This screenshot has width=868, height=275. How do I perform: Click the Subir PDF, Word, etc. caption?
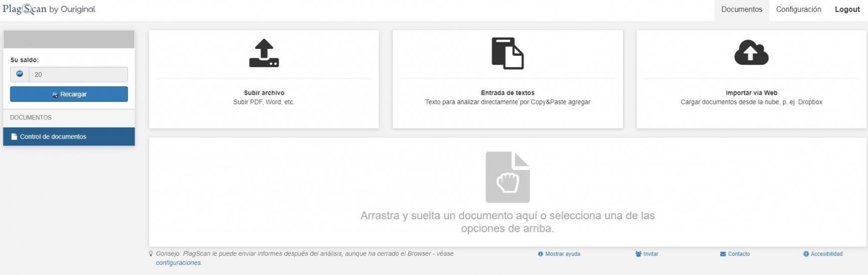264,102
